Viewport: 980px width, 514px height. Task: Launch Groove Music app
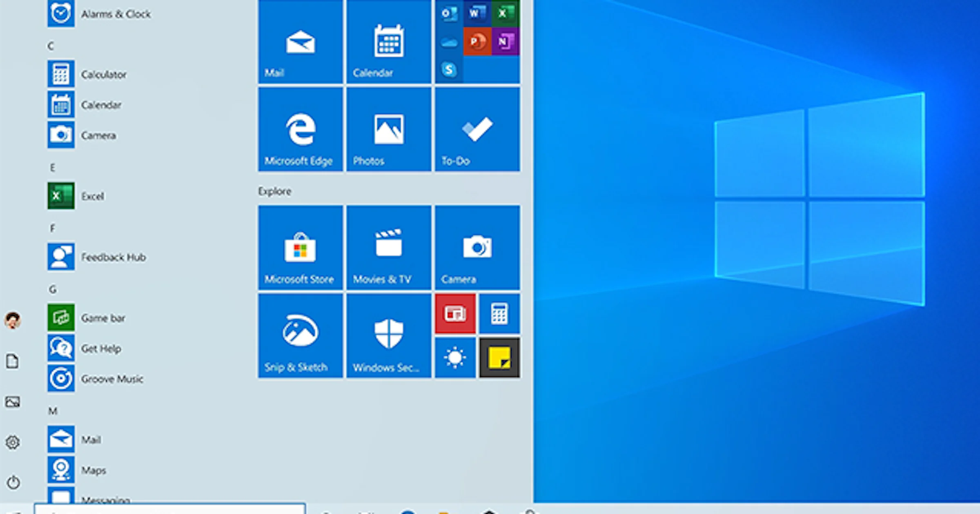[x=96, y=379]
